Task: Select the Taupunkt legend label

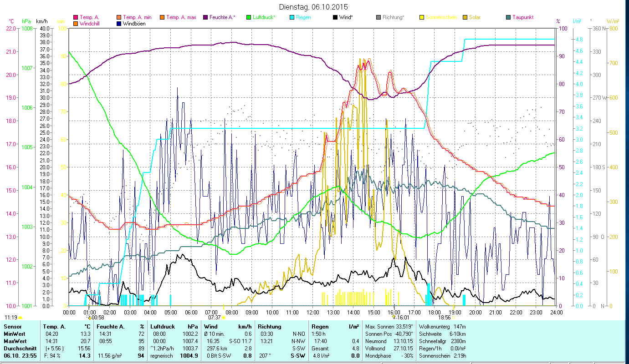Action: (523, 18)
